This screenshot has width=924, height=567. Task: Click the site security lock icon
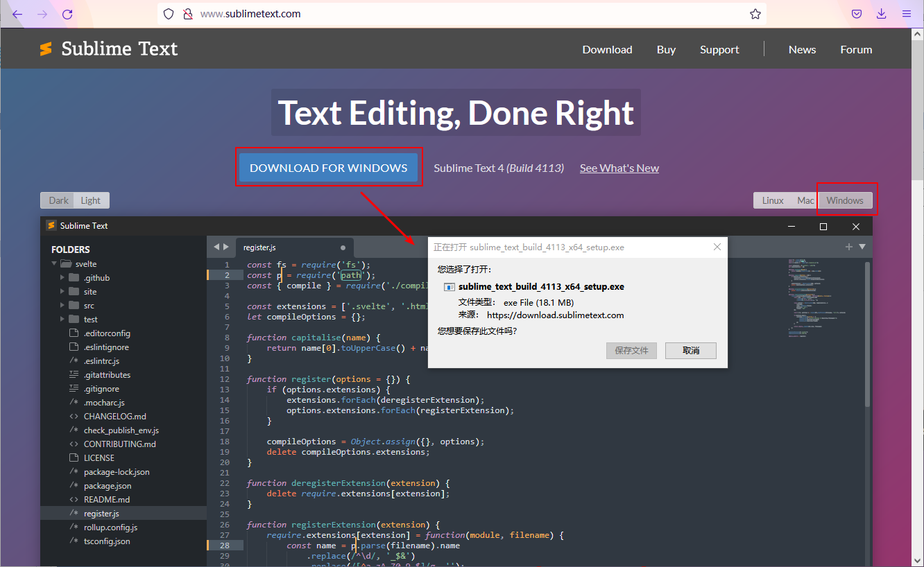[187, 14]
